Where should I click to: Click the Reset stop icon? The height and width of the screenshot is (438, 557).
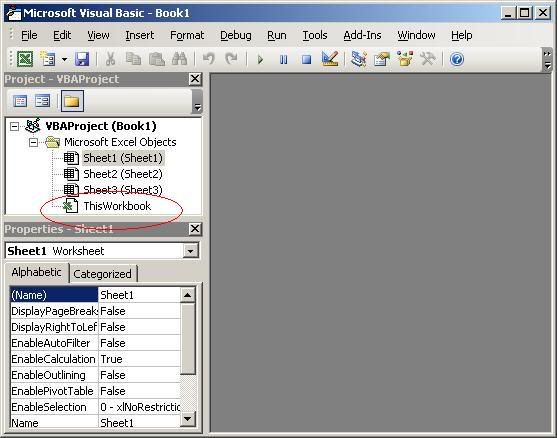306,59
